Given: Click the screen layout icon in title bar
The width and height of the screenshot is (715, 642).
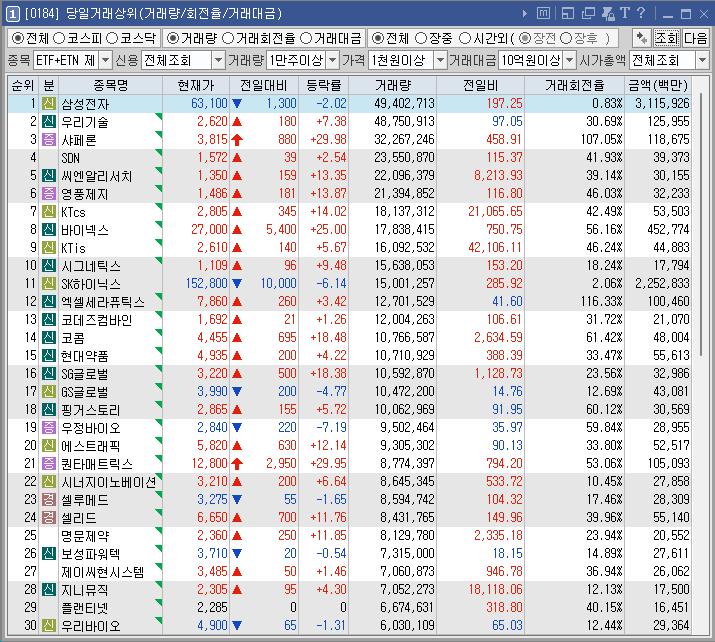Looking at the screenshot, I should click(568, 14).
